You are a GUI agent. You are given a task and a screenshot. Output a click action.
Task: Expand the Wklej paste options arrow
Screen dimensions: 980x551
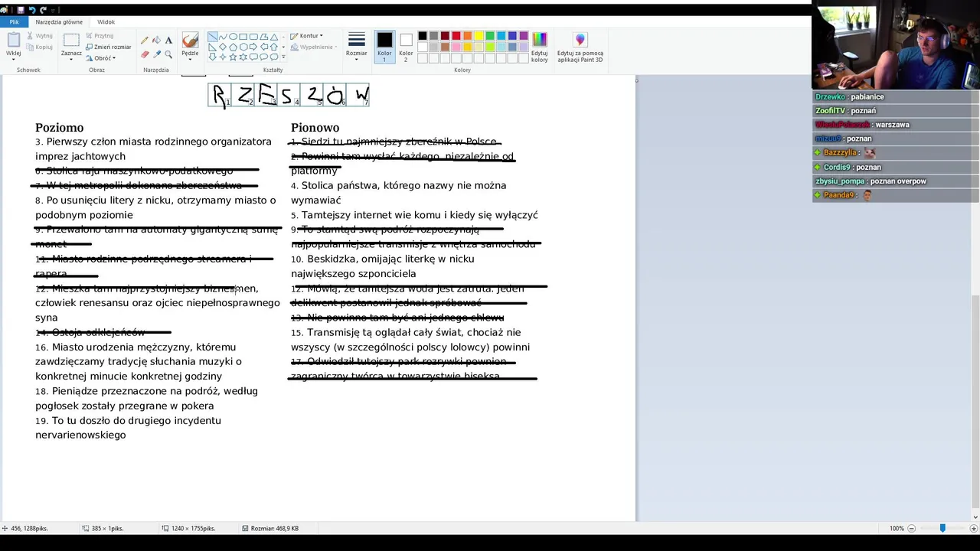click(13, 60)
